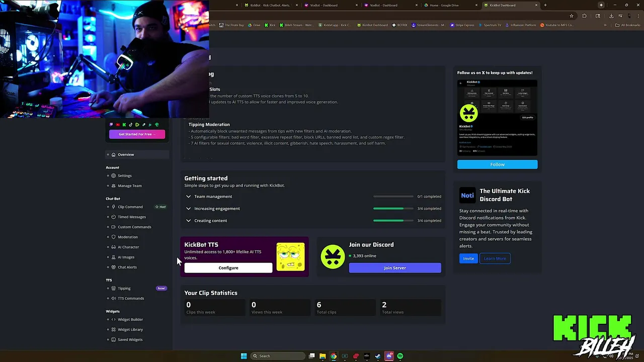Open Custom Commands in the sidebar

(134, 227)
